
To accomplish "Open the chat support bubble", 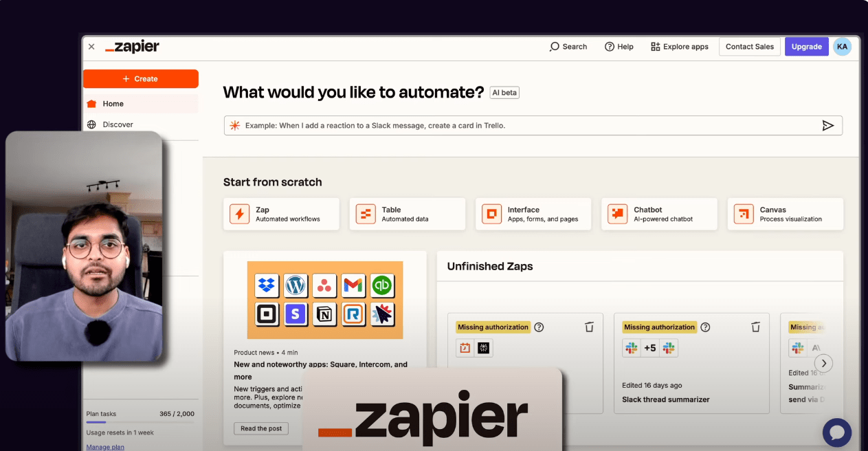I will click(x=837, y=432).
